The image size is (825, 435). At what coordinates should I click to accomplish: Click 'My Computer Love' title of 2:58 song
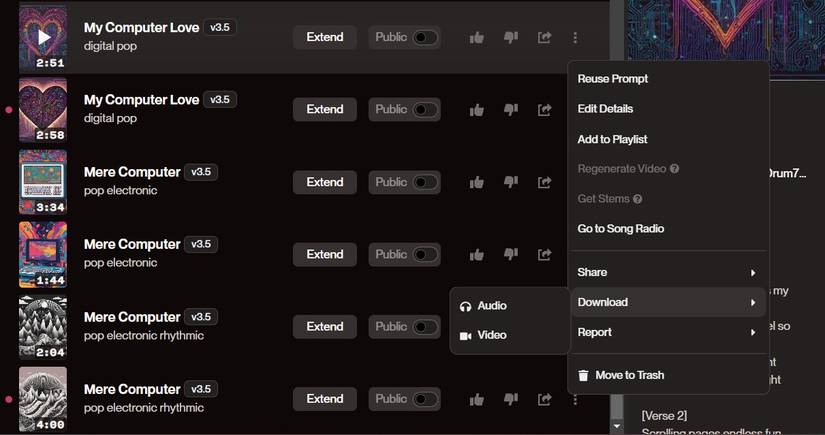point(141,100)
